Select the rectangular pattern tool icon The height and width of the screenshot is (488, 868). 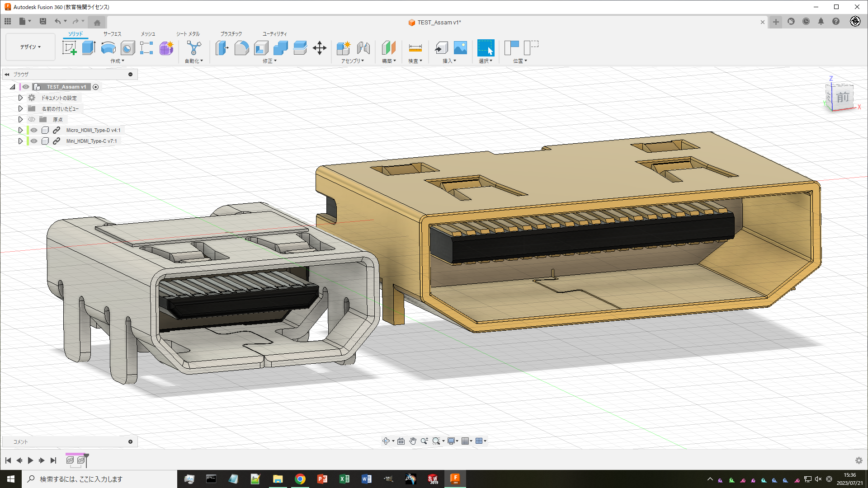[146, 47]
